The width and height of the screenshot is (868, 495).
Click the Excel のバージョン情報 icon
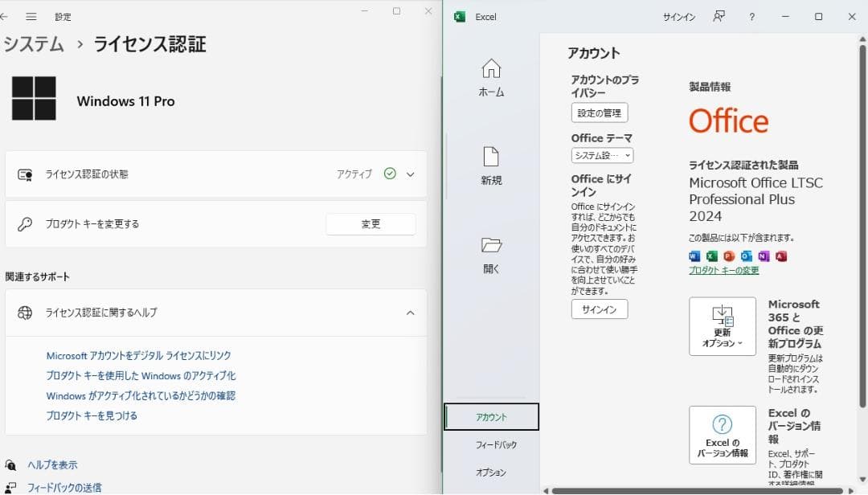point(722,435)
